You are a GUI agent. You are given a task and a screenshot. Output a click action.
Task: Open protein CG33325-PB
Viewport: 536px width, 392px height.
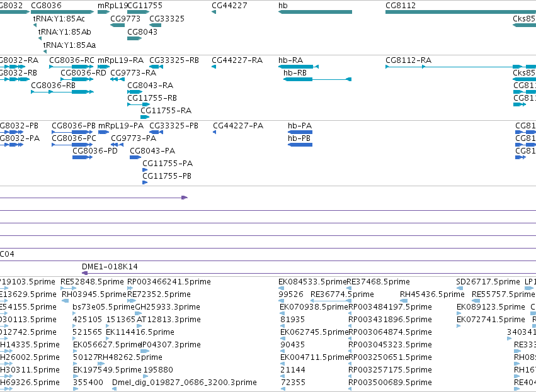click(x=174, y=126)
